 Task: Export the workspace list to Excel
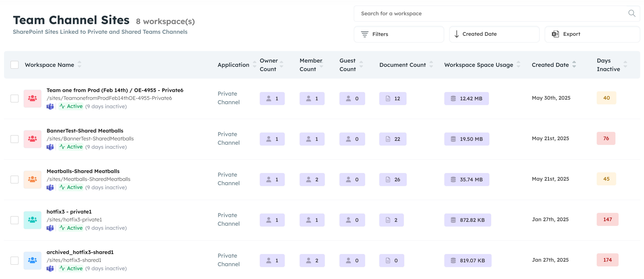592,34
